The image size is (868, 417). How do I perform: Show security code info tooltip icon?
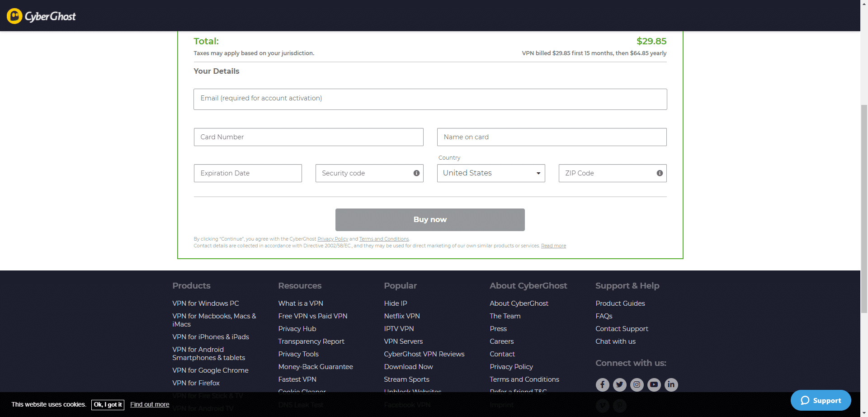pos(416,173)
